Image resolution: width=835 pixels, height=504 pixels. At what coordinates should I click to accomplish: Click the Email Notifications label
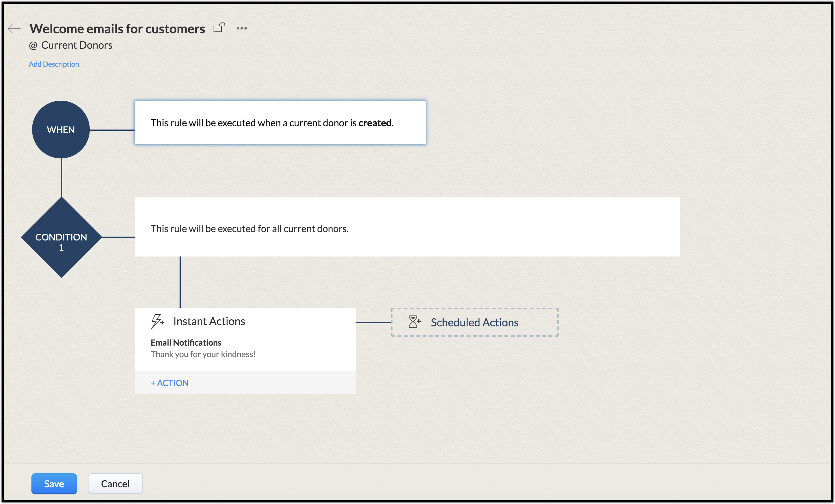[x=186, y=343]
